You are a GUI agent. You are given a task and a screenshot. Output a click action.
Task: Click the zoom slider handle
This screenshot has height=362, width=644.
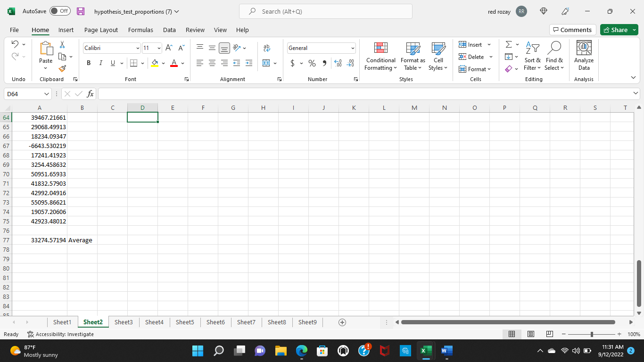pos(592,334)
